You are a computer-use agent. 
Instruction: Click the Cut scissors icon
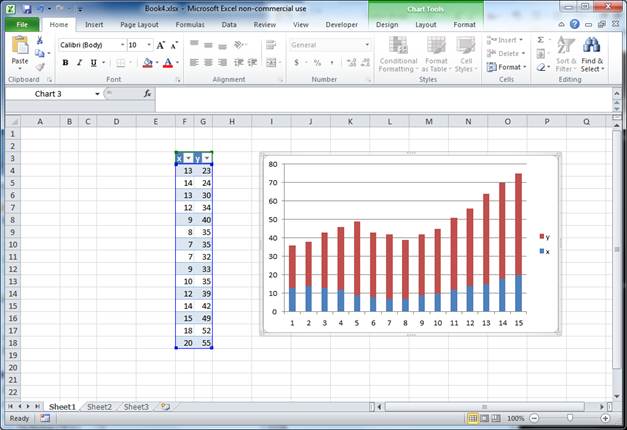point(40,40)
